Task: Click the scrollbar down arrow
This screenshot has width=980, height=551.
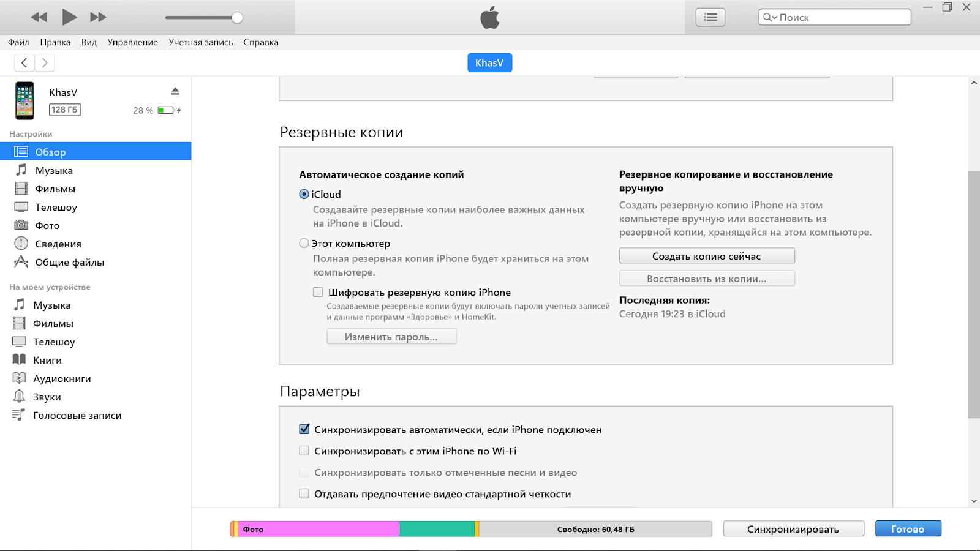Action: point(974,501)
